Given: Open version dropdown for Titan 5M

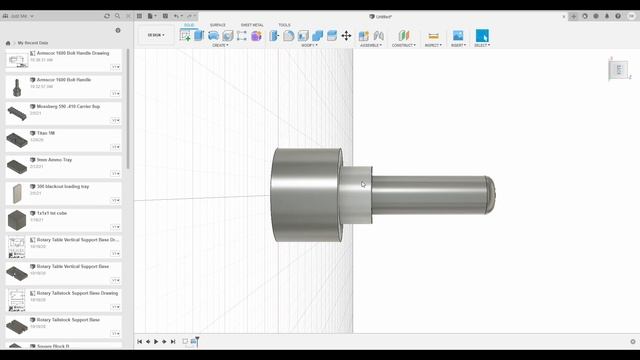Looking at the screenshot, I should [116, 147].
